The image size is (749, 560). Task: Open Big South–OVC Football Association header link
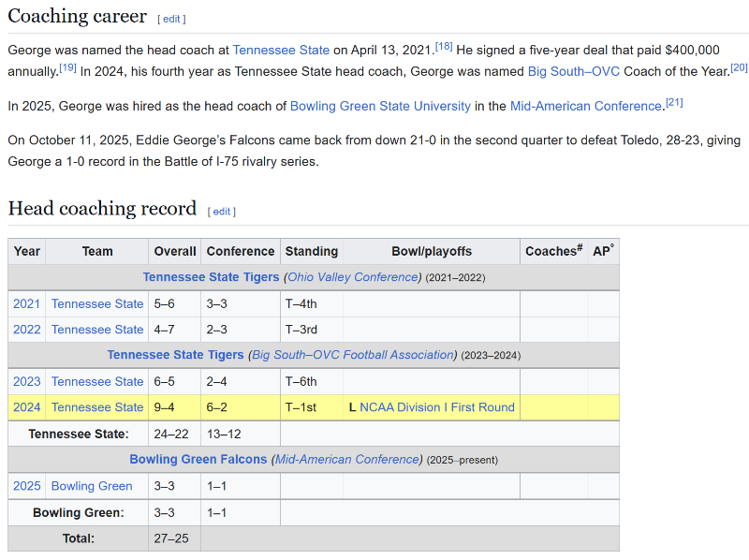(352, 355)
